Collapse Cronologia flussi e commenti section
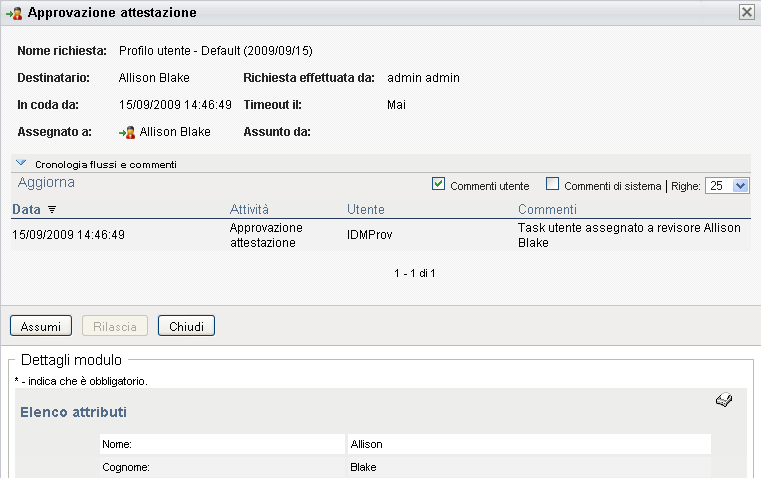Image resolution: width=761 pixels, height=478 pixels. click(x=21, y=163)
